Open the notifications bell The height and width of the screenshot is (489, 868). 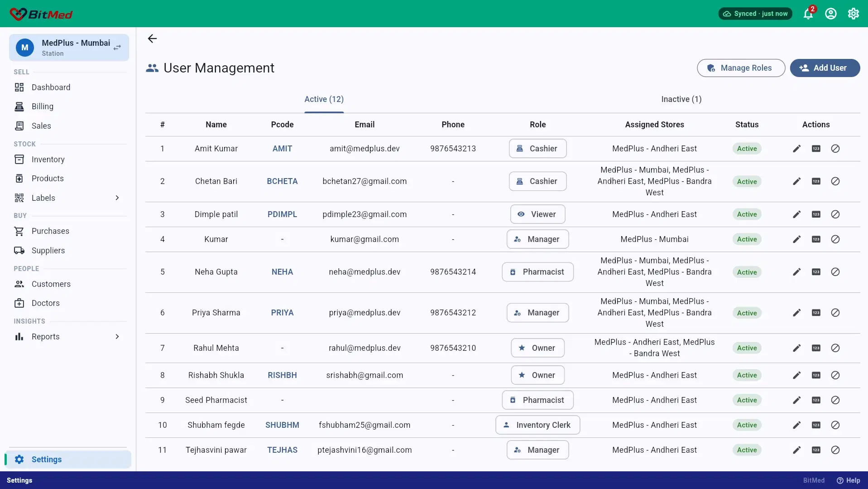808,14
